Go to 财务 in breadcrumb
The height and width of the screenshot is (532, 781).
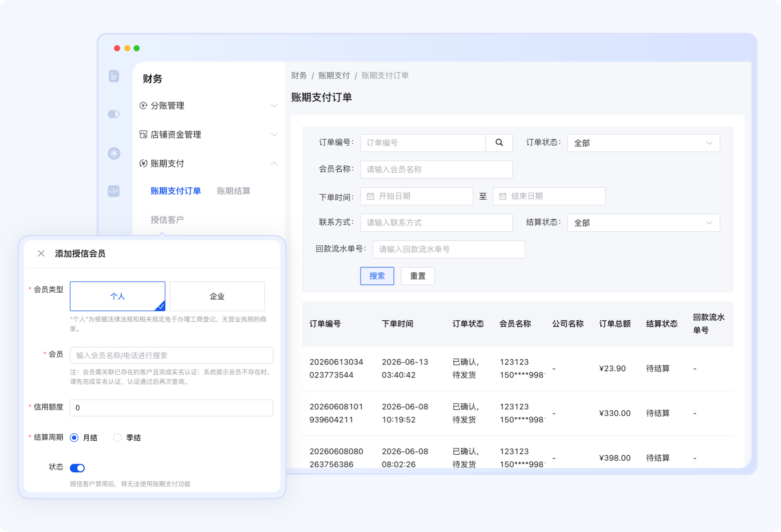click(299, 75)
